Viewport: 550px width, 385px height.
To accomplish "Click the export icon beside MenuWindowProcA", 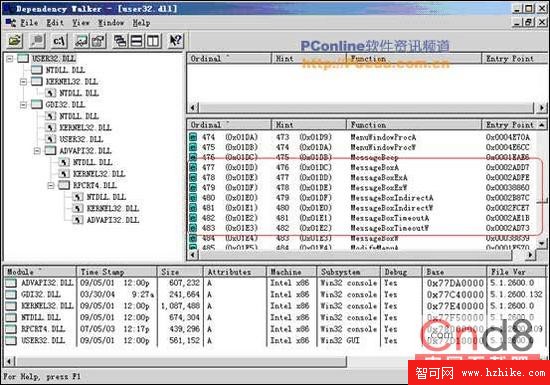I will 193,137.
